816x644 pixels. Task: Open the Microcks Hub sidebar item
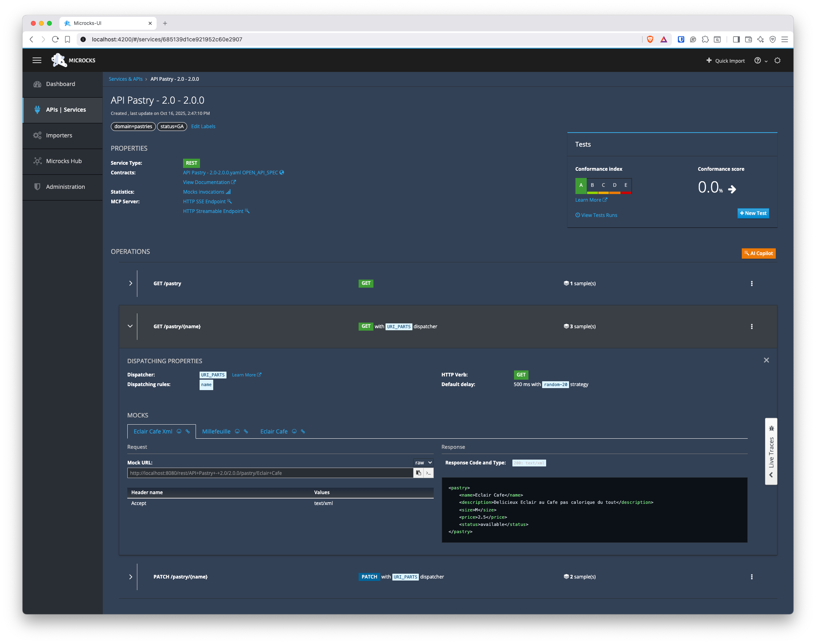(x=63, y=161)
